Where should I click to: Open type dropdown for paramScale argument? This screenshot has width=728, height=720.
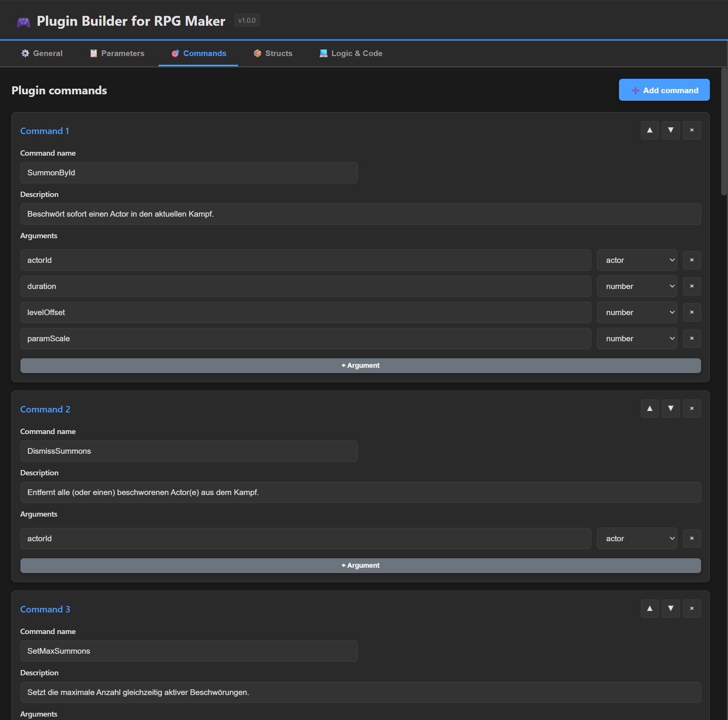[637, 339]
